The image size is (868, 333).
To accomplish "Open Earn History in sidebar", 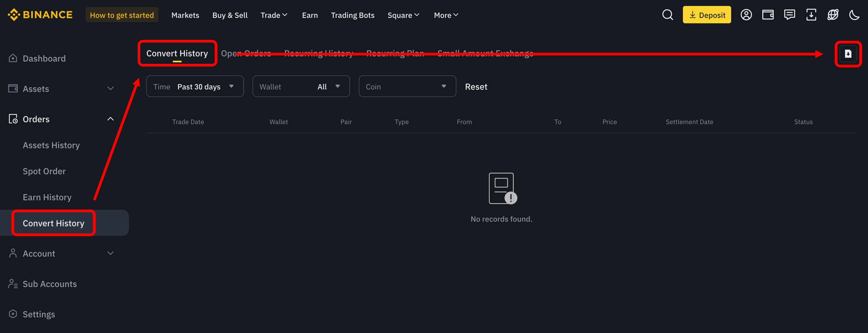I will coord(47,197).
